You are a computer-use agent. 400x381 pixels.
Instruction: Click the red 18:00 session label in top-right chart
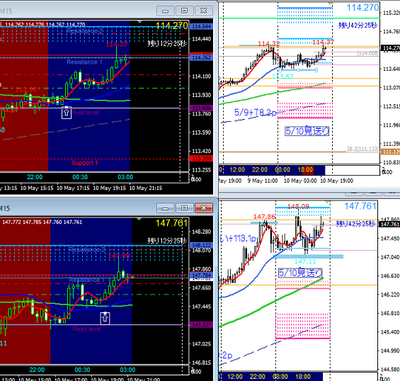pyautogui.click(x=305, y=170)
